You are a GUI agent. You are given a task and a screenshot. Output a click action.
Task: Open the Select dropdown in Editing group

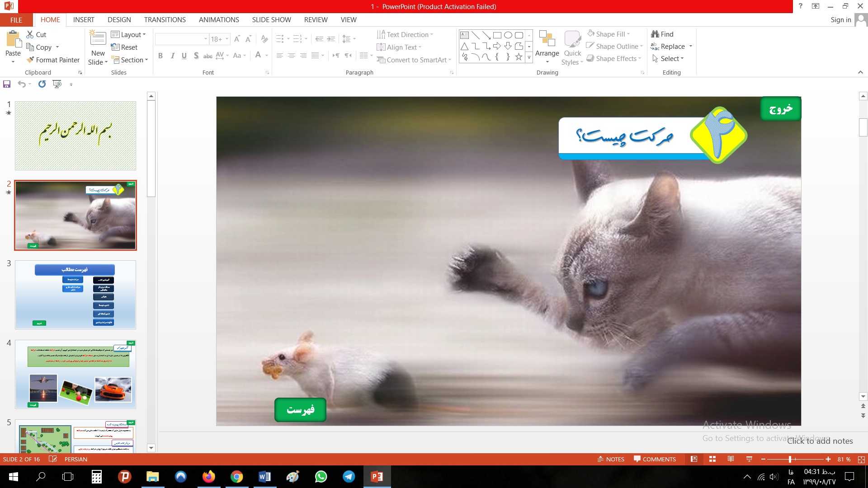pos(668,59)
